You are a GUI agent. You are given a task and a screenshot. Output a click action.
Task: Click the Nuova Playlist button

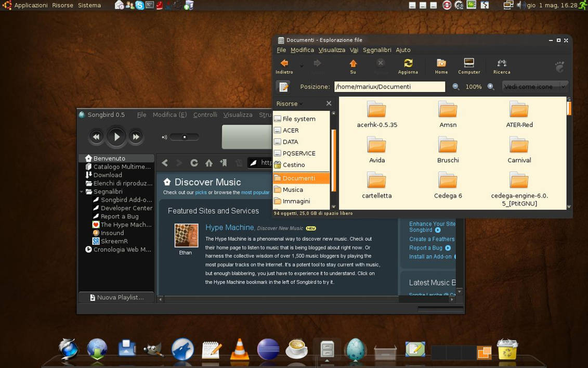(x=115, y=297)
